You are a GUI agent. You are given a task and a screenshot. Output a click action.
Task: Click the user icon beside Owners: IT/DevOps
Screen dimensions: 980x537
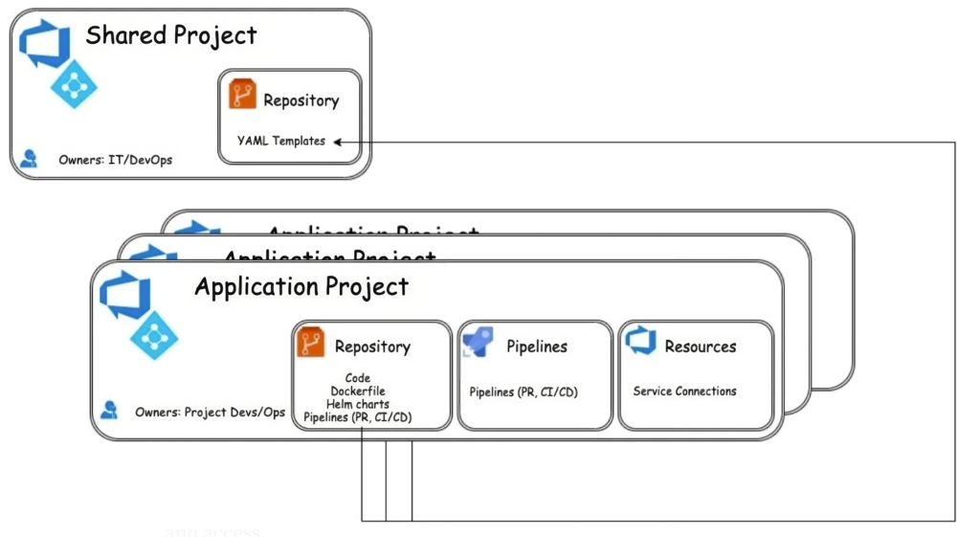(29, 158)
